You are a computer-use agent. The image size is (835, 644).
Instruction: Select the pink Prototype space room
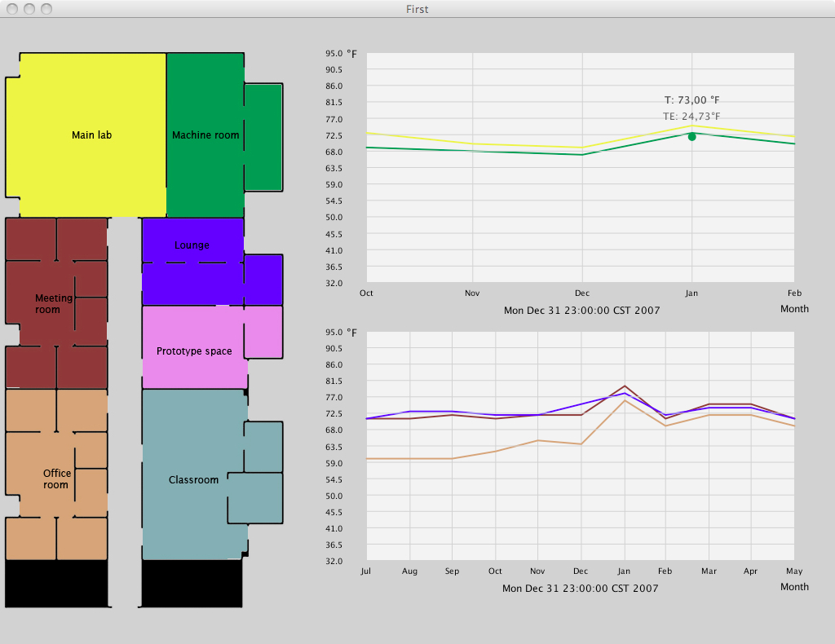(194, 346)
